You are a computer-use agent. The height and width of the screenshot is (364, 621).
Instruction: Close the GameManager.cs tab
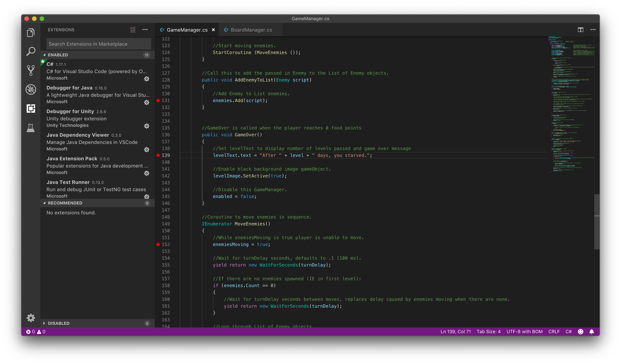click(x=213, y=30)
